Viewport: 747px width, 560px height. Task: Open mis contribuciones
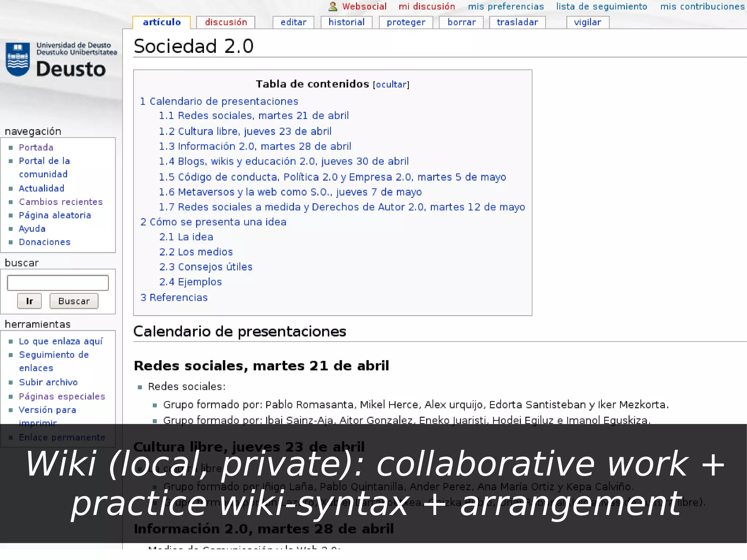click(x=703, y=7)
